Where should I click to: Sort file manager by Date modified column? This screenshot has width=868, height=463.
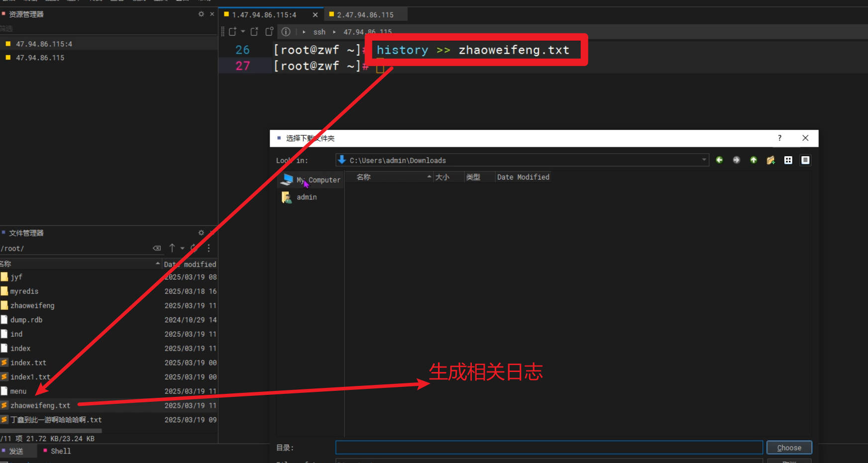190,264
